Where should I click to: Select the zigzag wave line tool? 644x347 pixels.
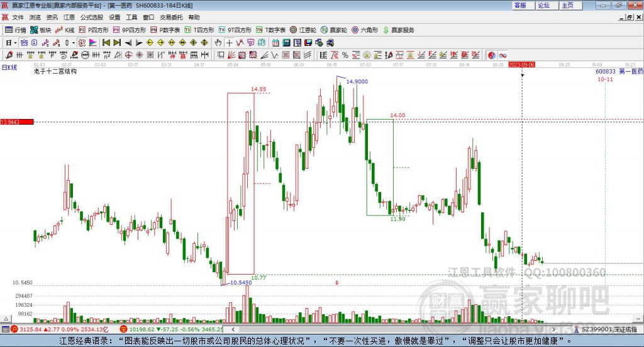click(x=275, y=55)
